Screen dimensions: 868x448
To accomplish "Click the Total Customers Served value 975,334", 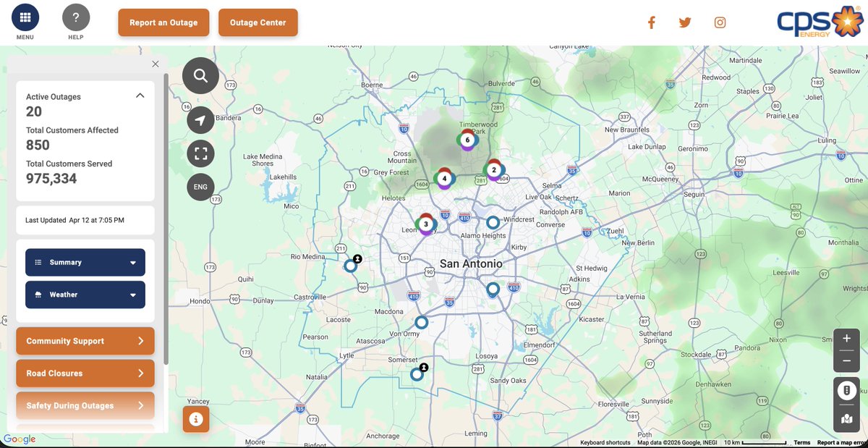I will pyautogui.click(x=51, y=178).
